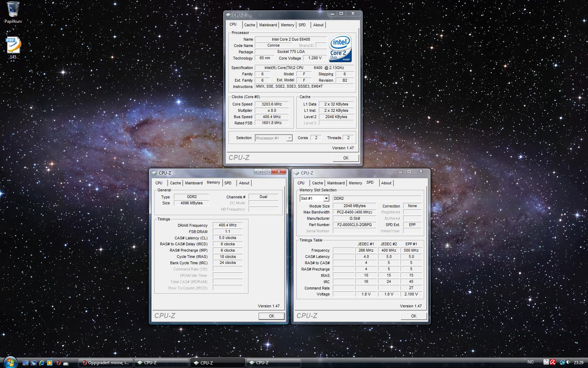Open SPD tab in top CPU-Z window
The height and width of the screenshot is (368, 588).
[302, 25]
